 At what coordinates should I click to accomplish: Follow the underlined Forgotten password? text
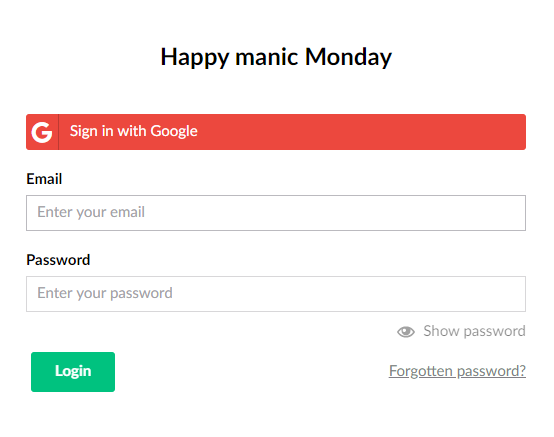point(457,371)
